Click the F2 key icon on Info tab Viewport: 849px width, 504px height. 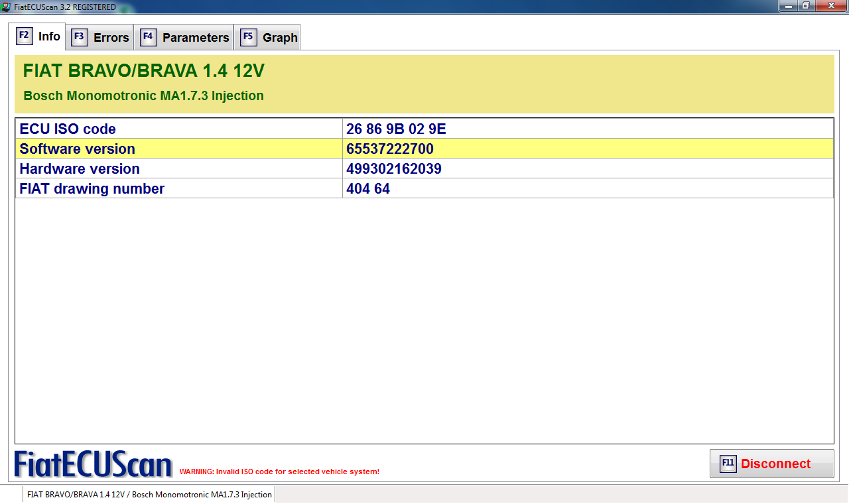(x=25, y=36)
